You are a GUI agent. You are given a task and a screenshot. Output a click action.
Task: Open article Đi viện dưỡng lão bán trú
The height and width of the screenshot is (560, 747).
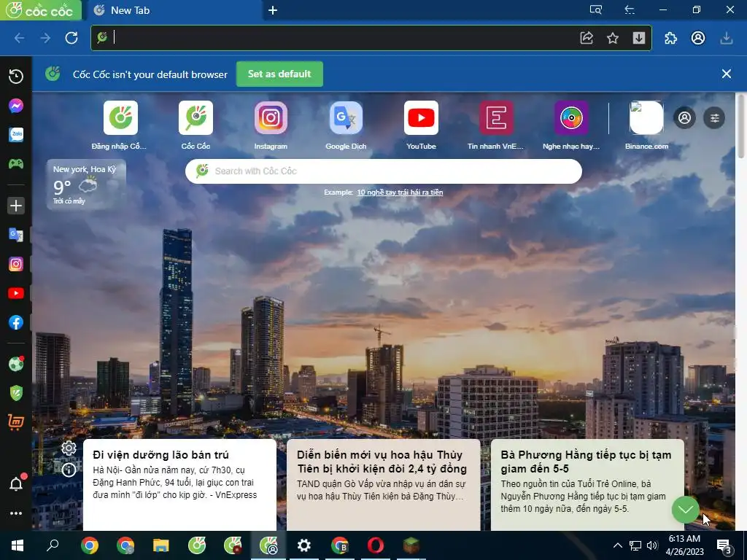pos(179,485)
